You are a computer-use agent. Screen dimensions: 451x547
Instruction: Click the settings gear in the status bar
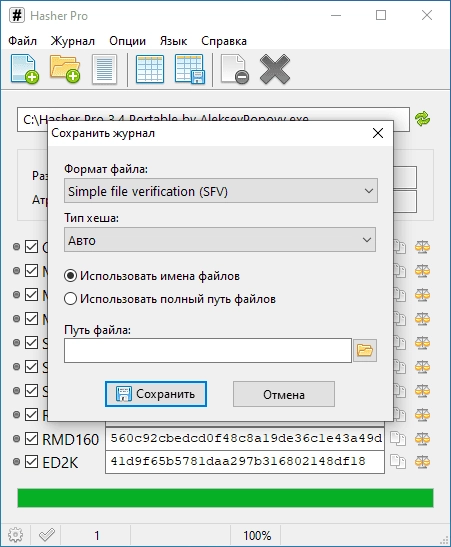(15, 535)
